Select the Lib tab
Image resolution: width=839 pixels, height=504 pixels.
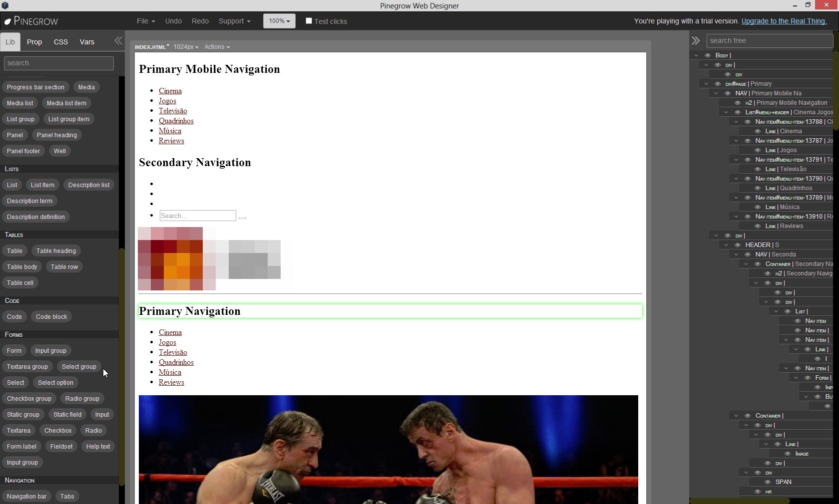coord(10,42)
